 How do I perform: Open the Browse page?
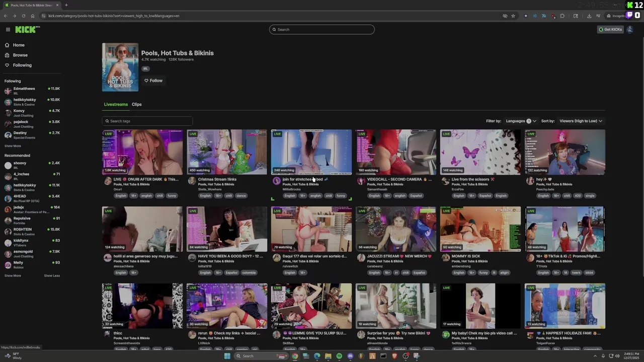point(20,55)
